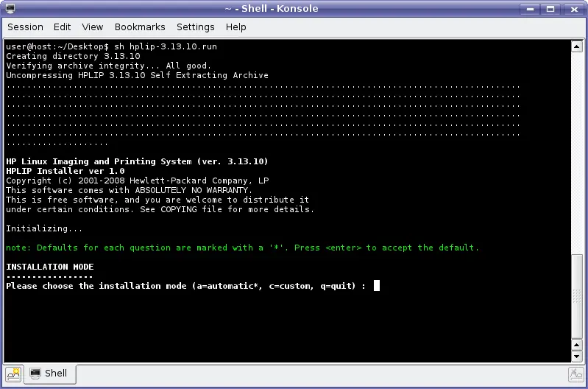Screen dimensions: 588x389
Task: Open the Help menu
Action: [x=236, y=27]
